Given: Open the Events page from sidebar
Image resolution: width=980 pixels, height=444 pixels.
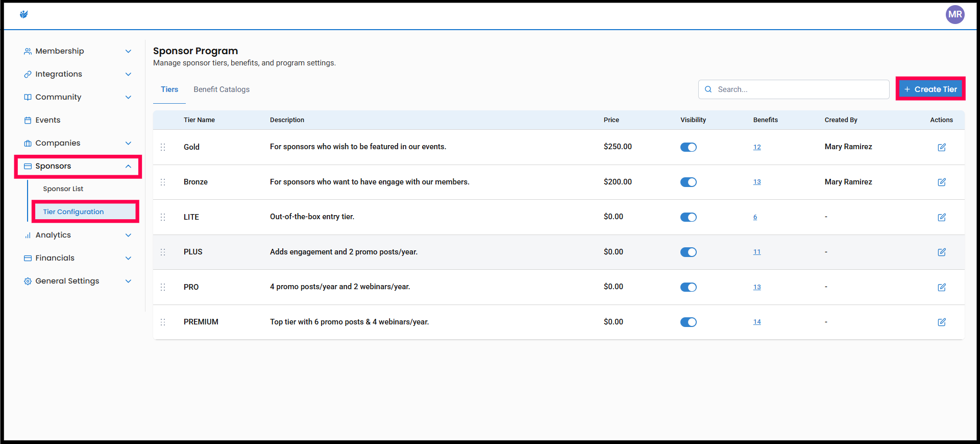Looking at the screenshot, I should (x=48, y=120).
